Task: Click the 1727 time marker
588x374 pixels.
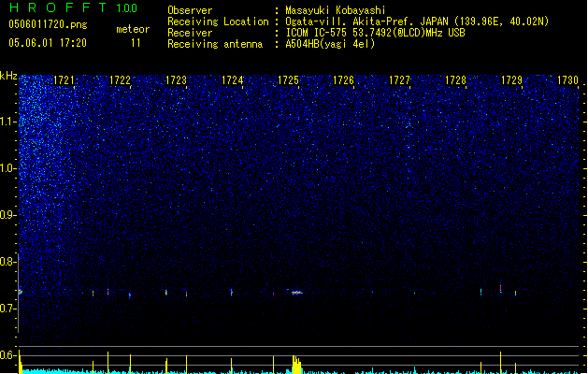Action: (x=400, y=80)
